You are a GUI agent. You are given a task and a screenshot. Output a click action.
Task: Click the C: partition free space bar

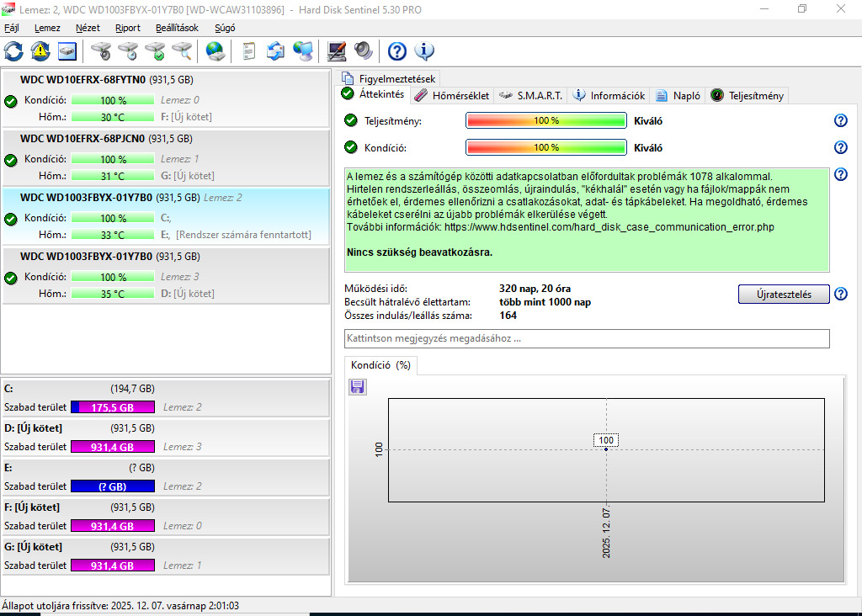[113, 407]
